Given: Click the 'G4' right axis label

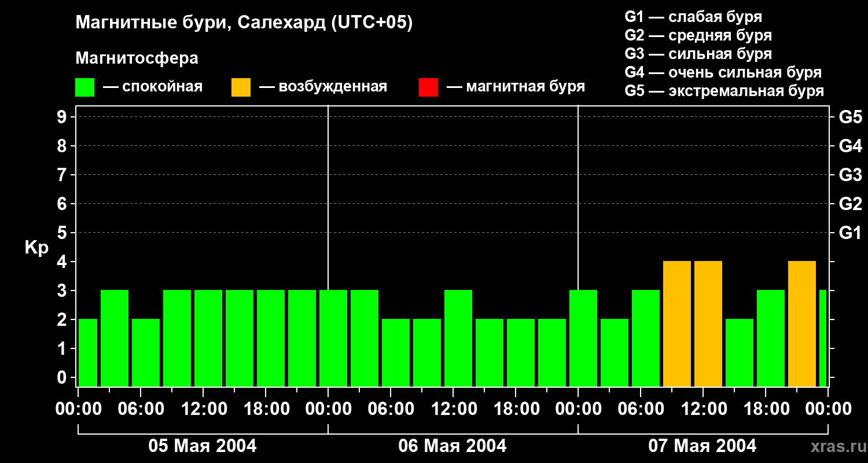Looking at the screenshot, I should pyautogui.click(x=851, y=146).
